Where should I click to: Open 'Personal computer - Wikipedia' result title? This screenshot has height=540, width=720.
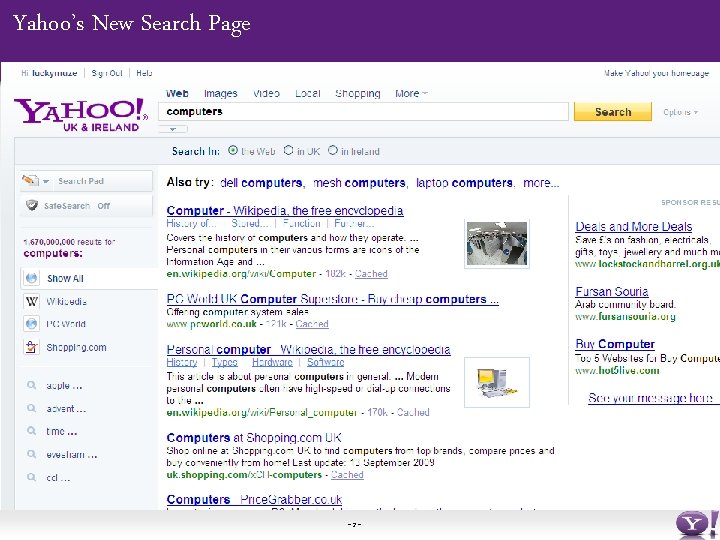point(308,349)
